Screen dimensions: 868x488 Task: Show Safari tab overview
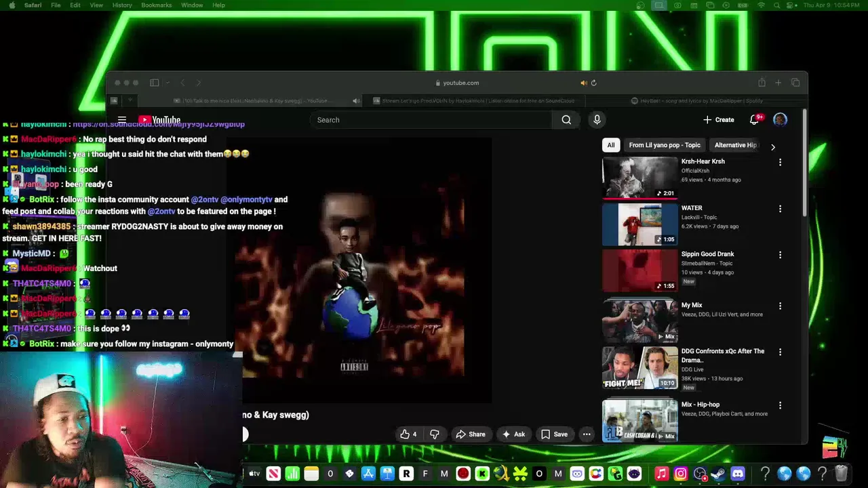[x=795, y=83]
